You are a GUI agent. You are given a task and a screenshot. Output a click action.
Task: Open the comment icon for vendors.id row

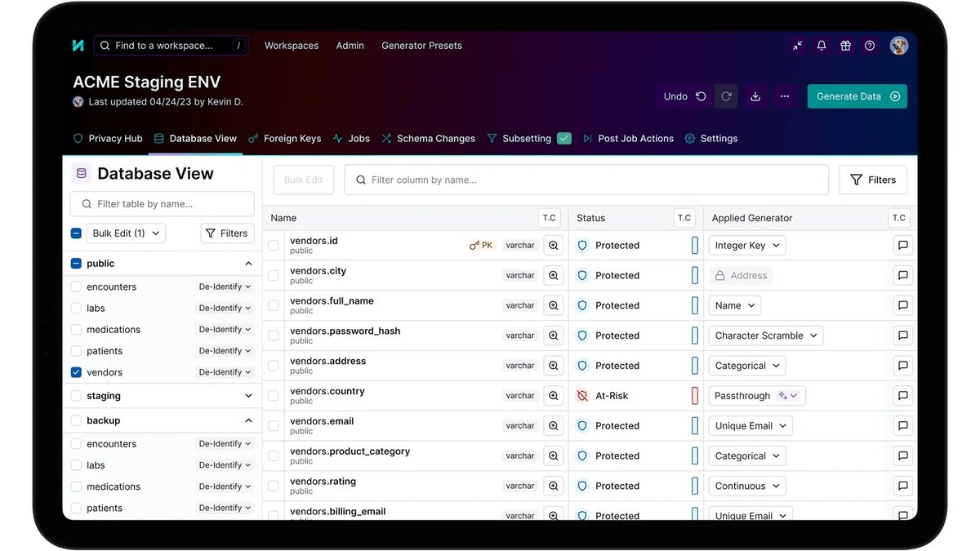coord(903,246)
